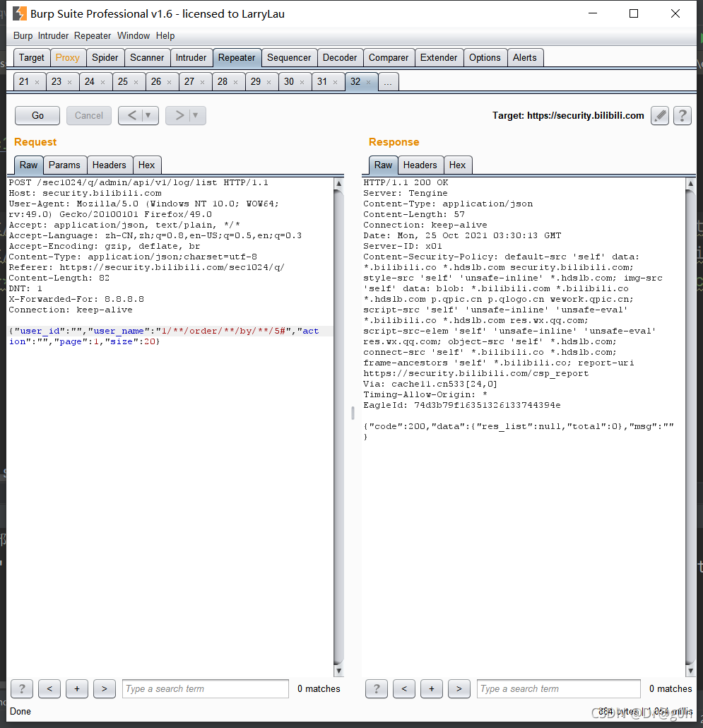The image size is (703, 728).
Task: Select repeater tab 31
Action: coord(322,82)
